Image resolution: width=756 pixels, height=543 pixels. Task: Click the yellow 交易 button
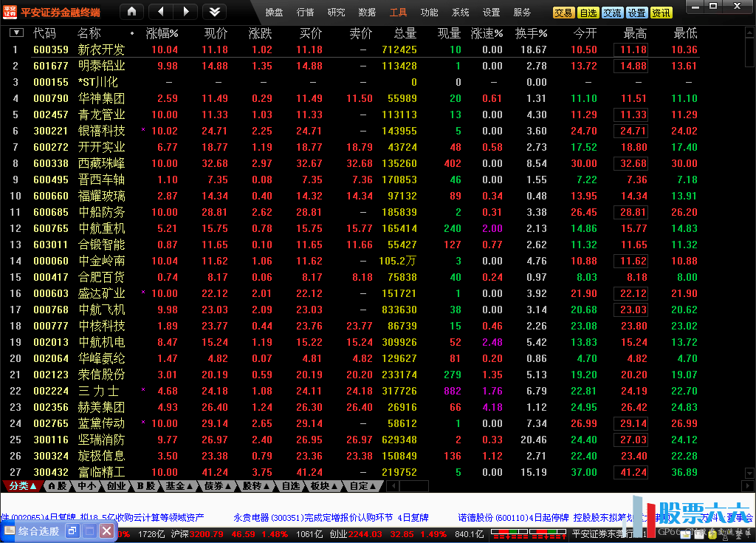[x=563, y=13]
